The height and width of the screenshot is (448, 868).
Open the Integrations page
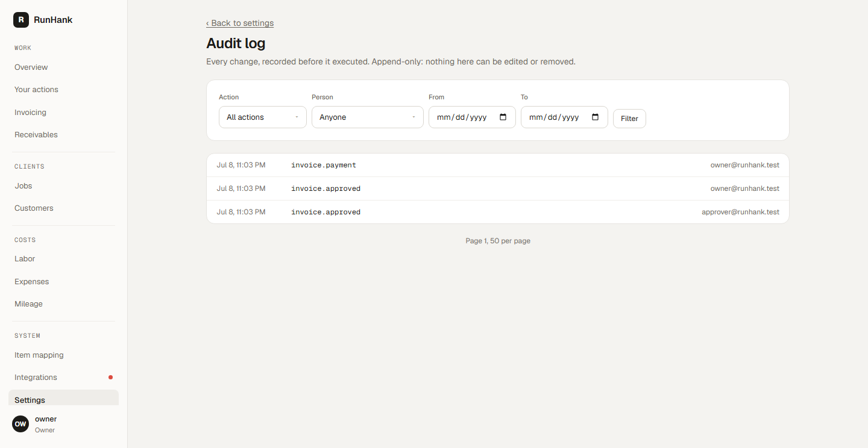click(x=63, y=378)
